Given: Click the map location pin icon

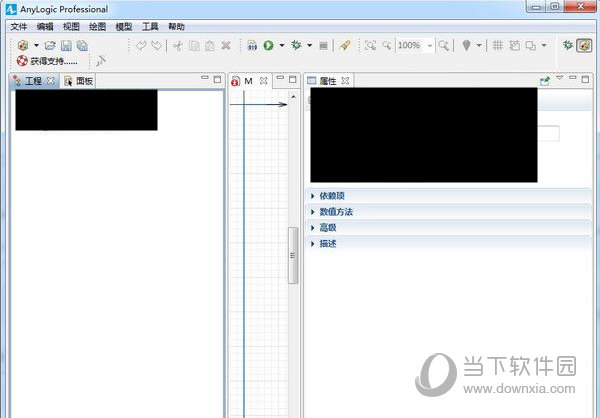Looking at the screenshot, I should pyautogui.click(x=466, y=46).
